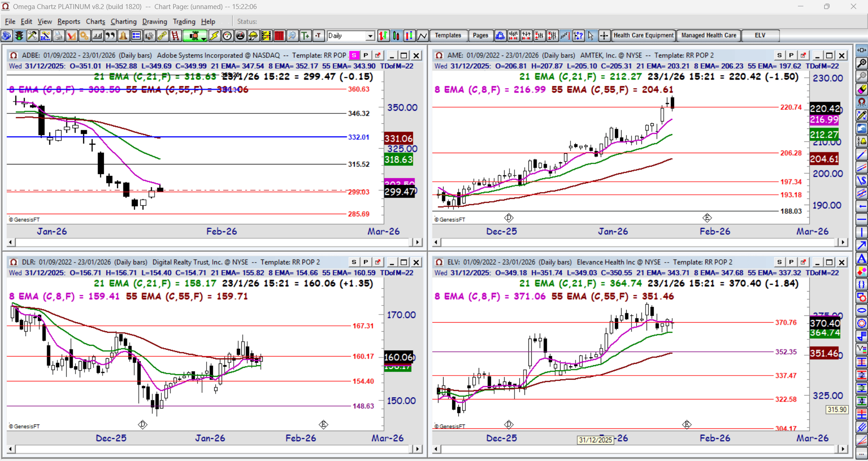This screenshot has width=868, height=461.
Task: Click the DLR chart scroll right arrow
Action: point(418,449)
